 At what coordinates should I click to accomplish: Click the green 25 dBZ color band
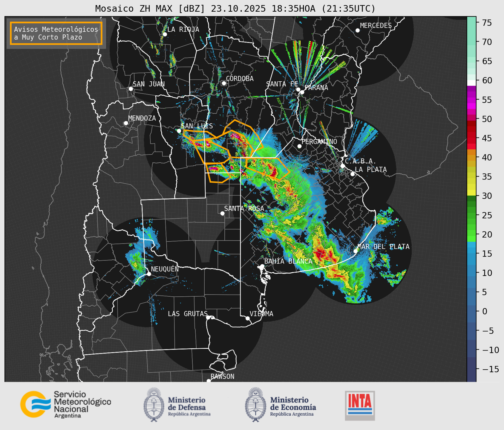471,215
